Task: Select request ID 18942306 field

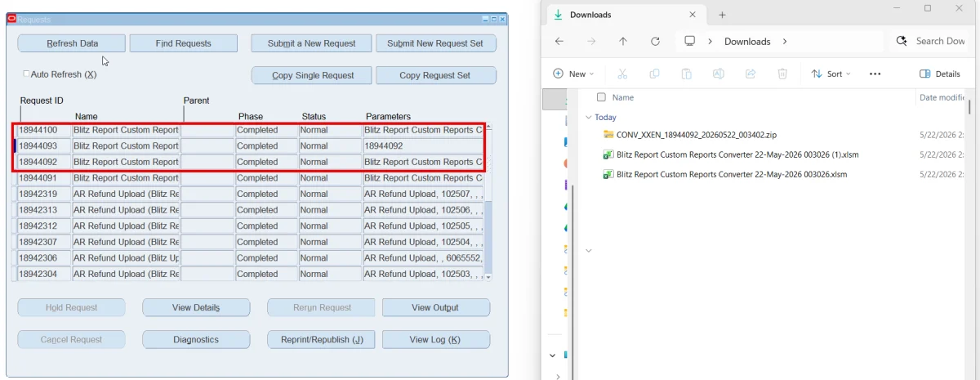Action: point(44,257)
